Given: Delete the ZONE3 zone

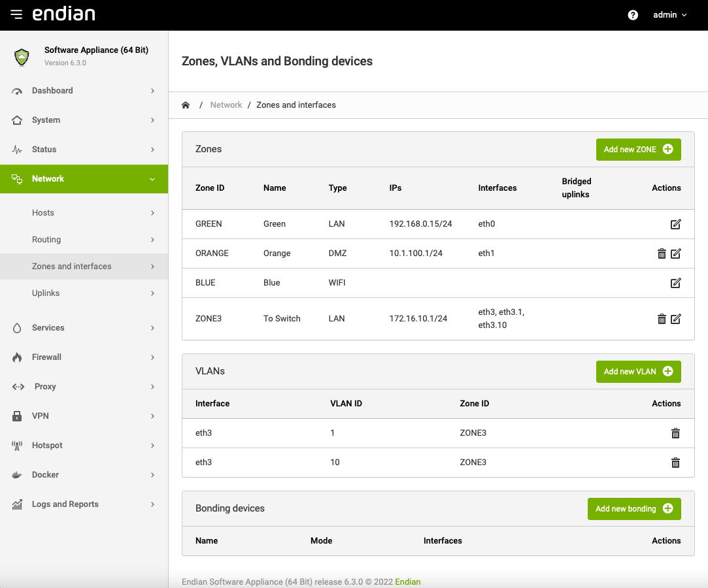Looking at the screenshot, I should click(x=662, y=319).
